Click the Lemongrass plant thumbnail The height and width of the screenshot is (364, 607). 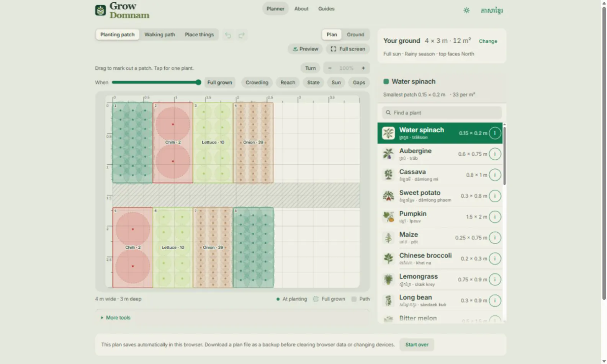388,279
